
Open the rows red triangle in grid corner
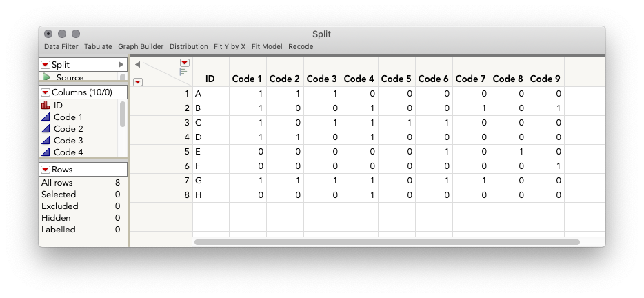138,82
